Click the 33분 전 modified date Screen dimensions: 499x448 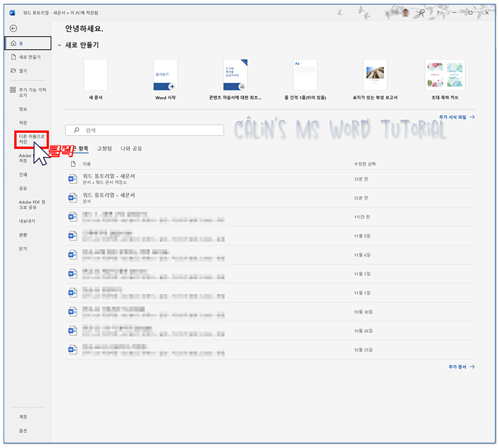(361, 179)
